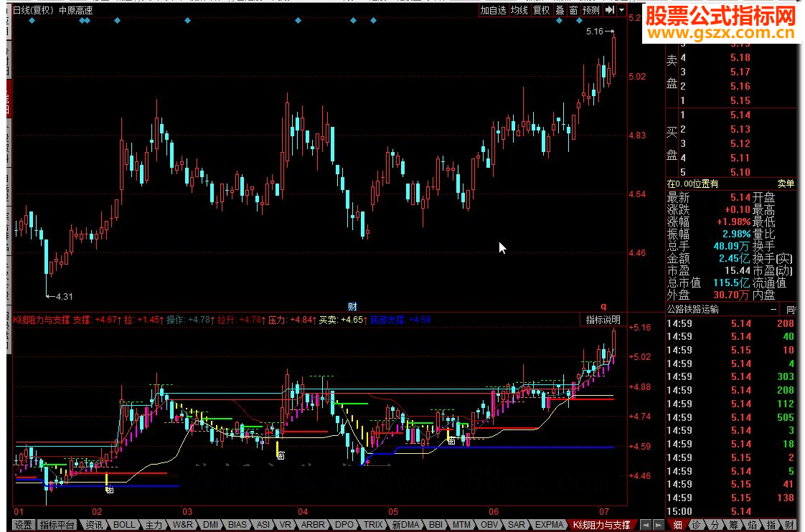This screenshot has height=532, width=805.
Task: Open the 日线(复权) period selector
Action: click(33, 11)
